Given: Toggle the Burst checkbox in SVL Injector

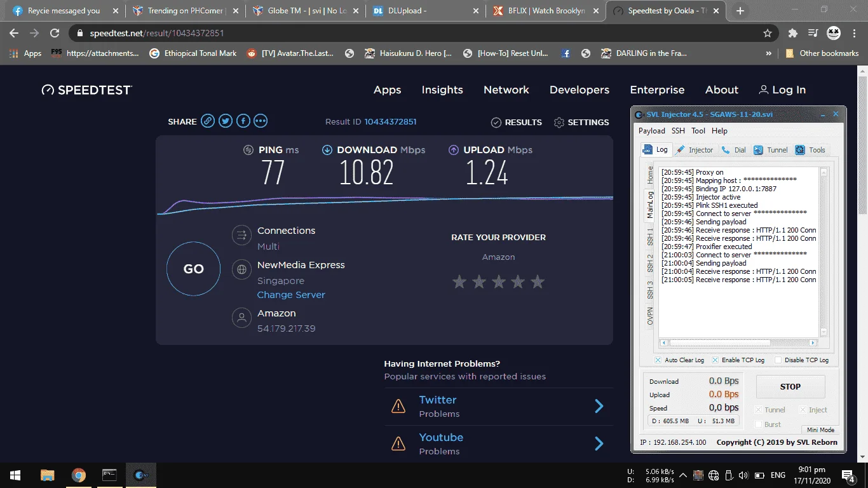Looking at the screenshot, I should (758, 424).
